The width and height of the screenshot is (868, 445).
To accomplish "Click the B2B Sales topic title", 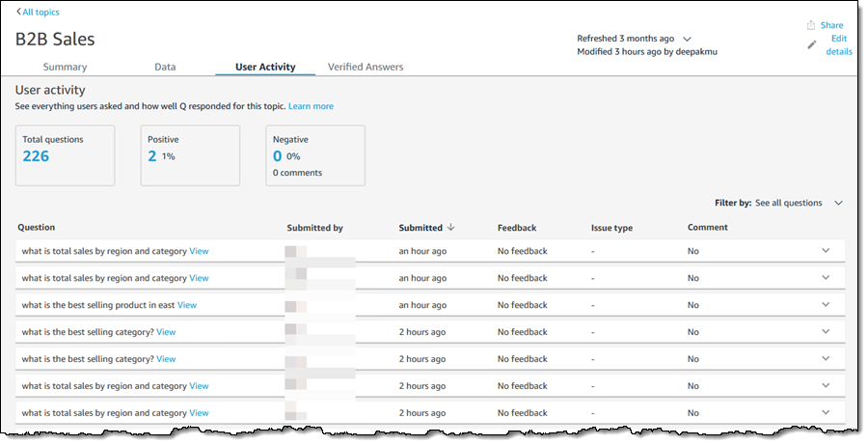I will (55, 40).
